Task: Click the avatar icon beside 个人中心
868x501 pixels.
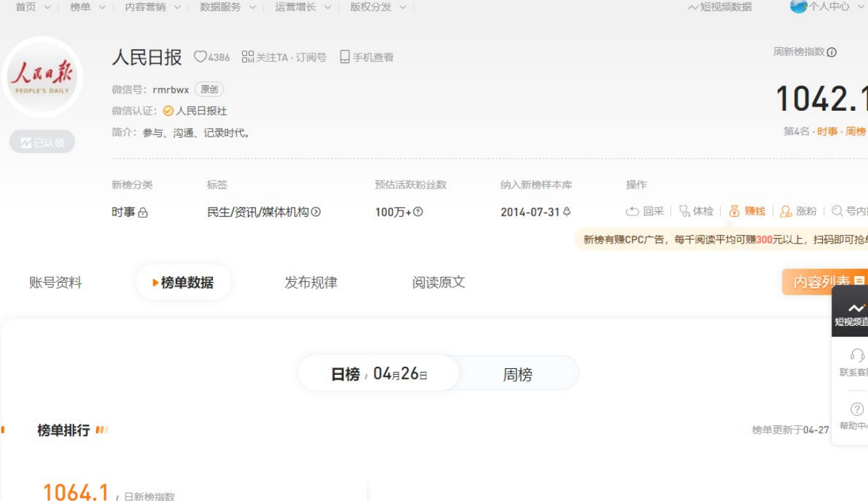Action: click(x=798, y=7)
